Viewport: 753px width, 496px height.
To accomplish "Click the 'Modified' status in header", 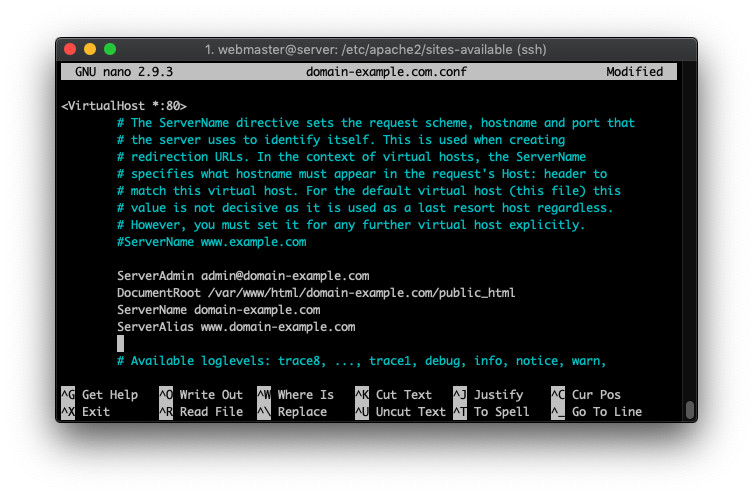I will pyautogui.click(x=634, y=72).
